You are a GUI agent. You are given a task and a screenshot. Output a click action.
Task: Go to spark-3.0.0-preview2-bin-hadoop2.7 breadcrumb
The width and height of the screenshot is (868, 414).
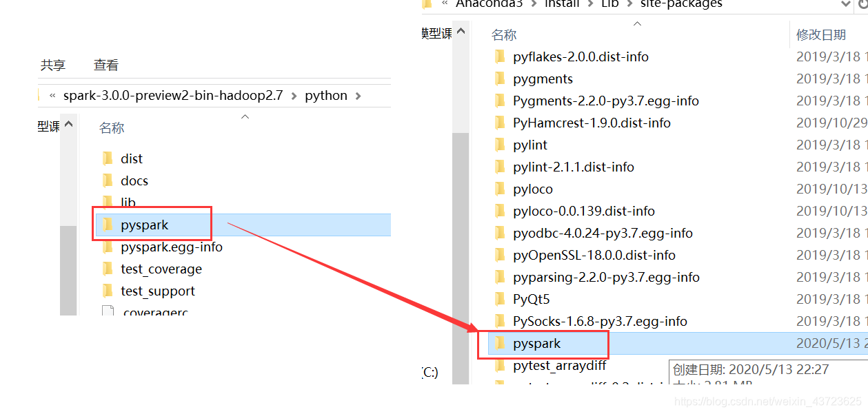[x=173, y=96]
